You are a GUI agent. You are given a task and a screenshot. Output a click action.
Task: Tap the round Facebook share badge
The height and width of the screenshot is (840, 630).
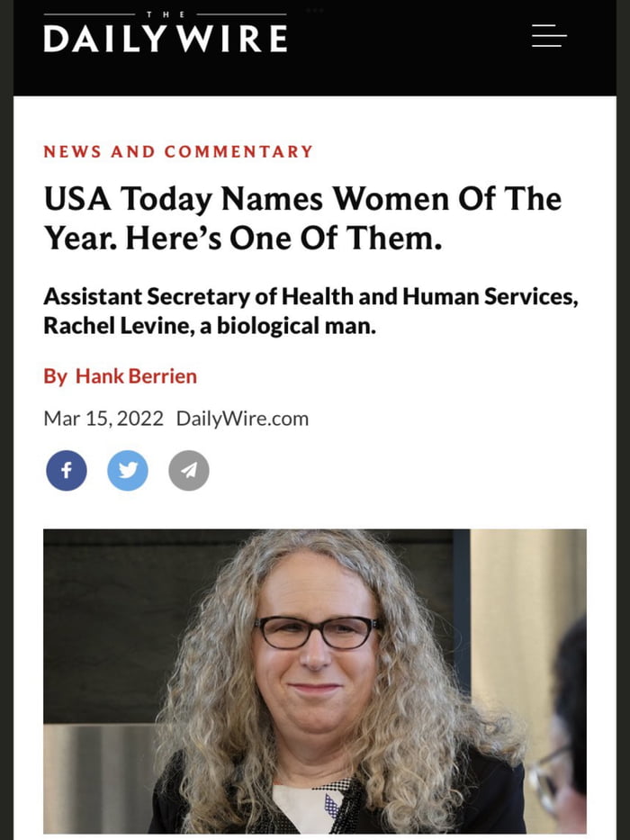(66, 469)
